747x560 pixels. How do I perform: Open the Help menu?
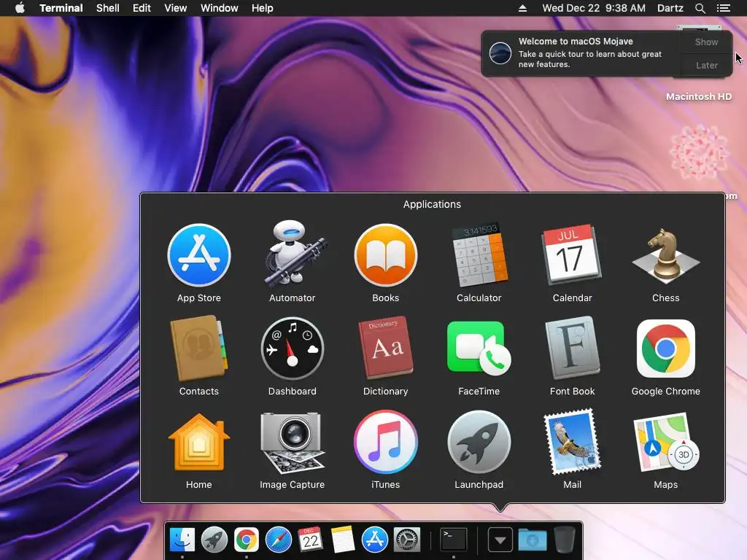[262, 8]
